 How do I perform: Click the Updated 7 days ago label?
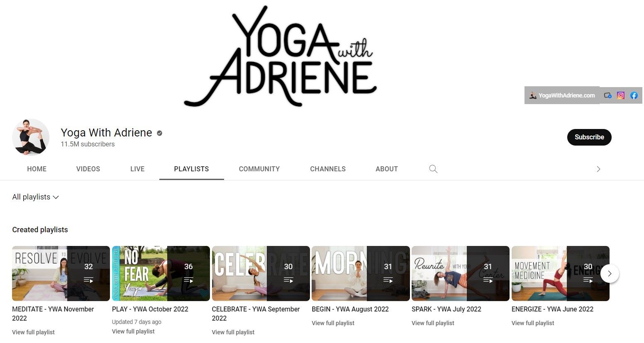[x=137, y=322]
